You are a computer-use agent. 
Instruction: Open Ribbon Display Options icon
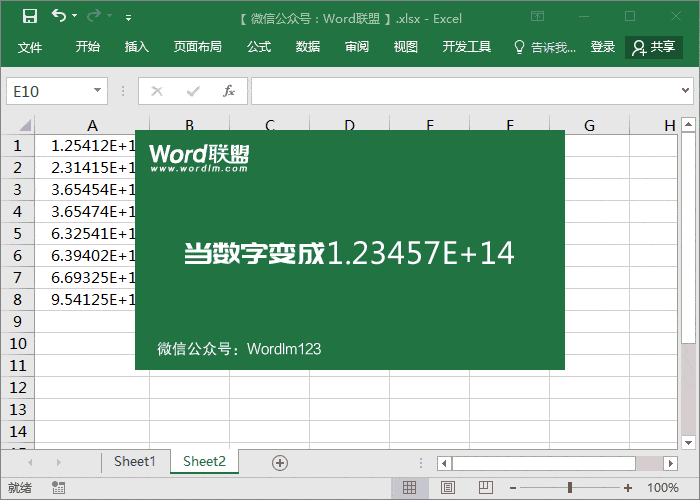coord(538,17)
